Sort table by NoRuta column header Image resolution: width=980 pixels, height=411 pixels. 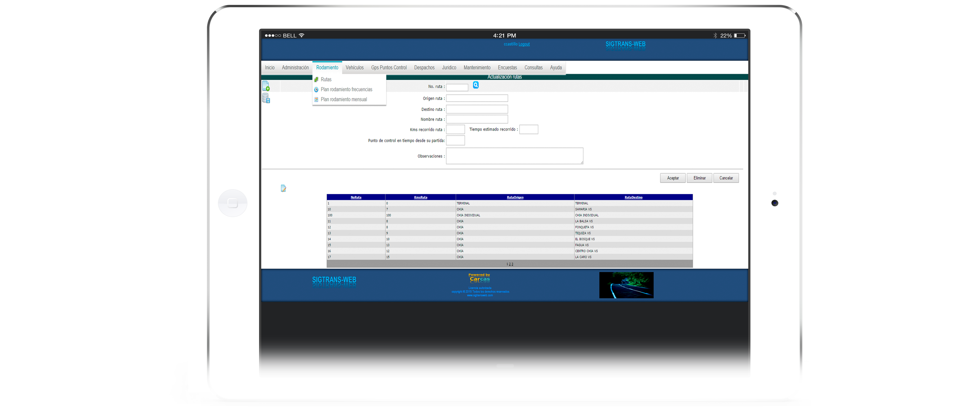356,197
